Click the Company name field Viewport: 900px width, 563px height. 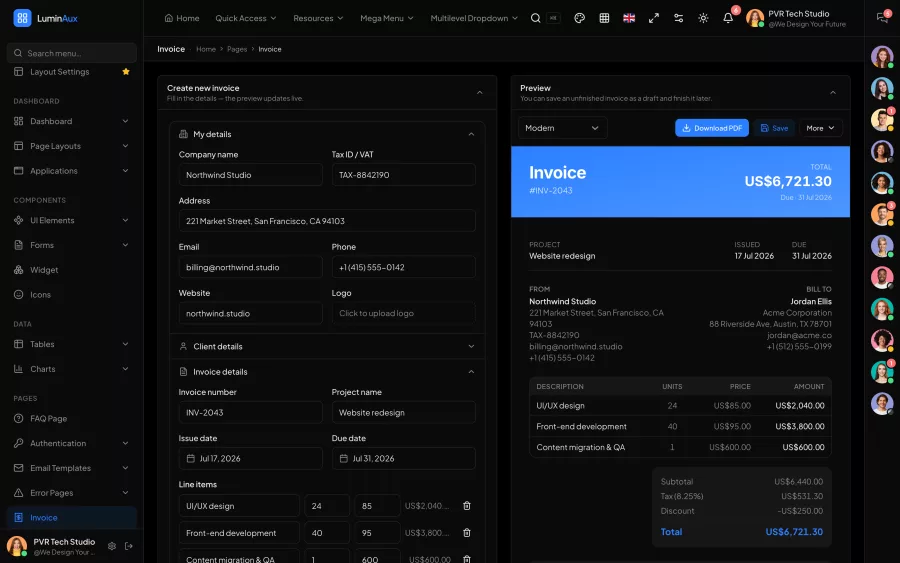pyautogui.click(x=250, y=175)
